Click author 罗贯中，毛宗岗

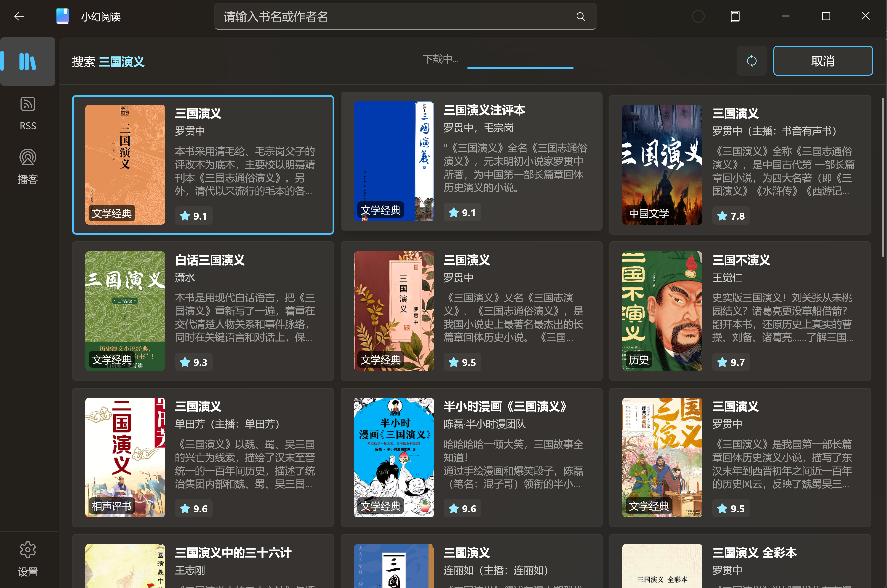pos(479,128)
